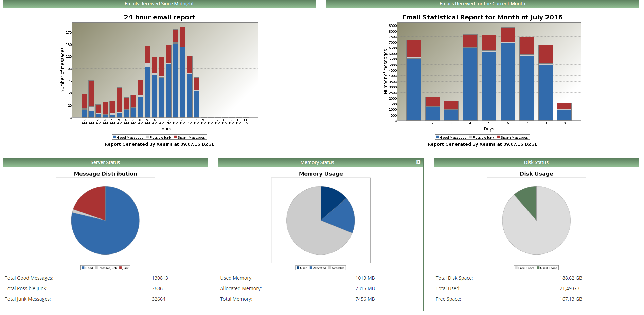644x315 pixels.
Task: Click Spam Messages legend swatch in 24 hour report
Action: [175, 137]
